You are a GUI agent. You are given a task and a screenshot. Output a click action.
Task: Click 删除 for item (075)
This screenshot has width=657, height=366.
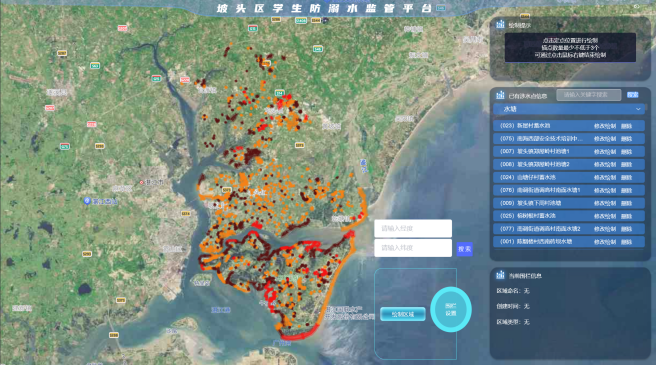626,139
